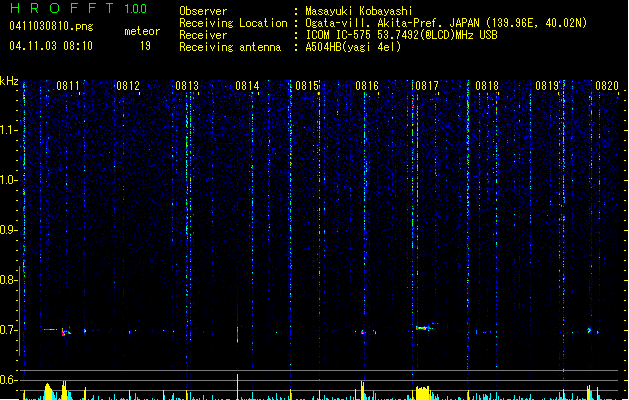Click the meteor count 19
This screenshot has width=629, height=400.
tap(145, 46)
